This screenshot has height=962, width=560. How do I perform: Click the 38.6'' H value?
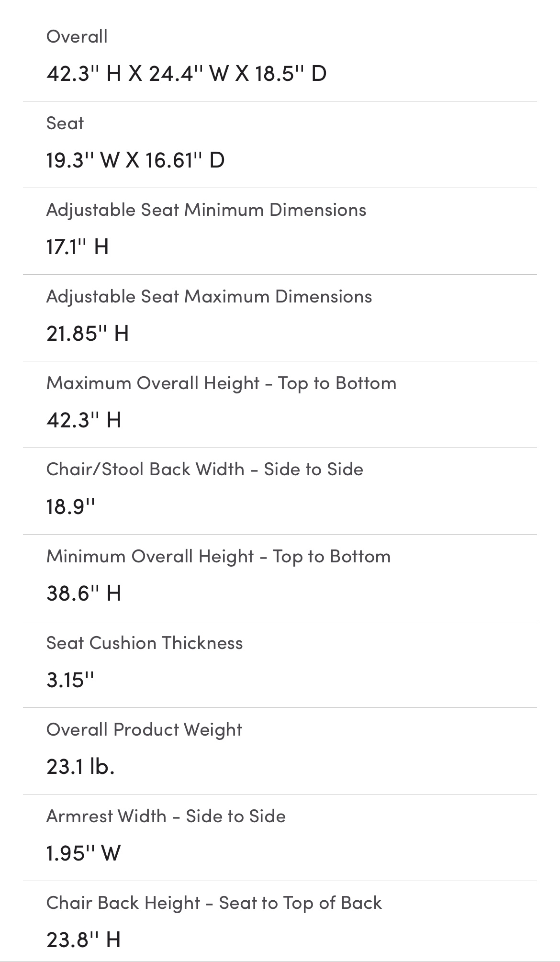coord(84,593)
